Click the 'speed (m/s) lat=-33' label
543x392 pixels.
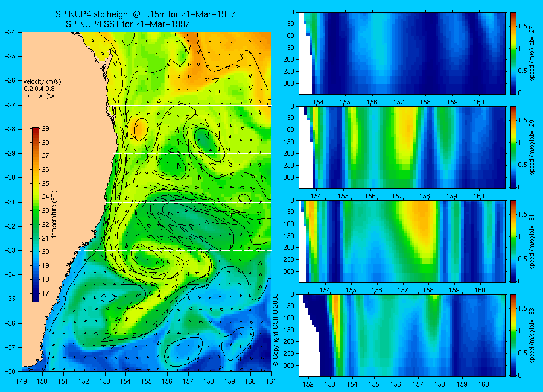coord(532,335)
